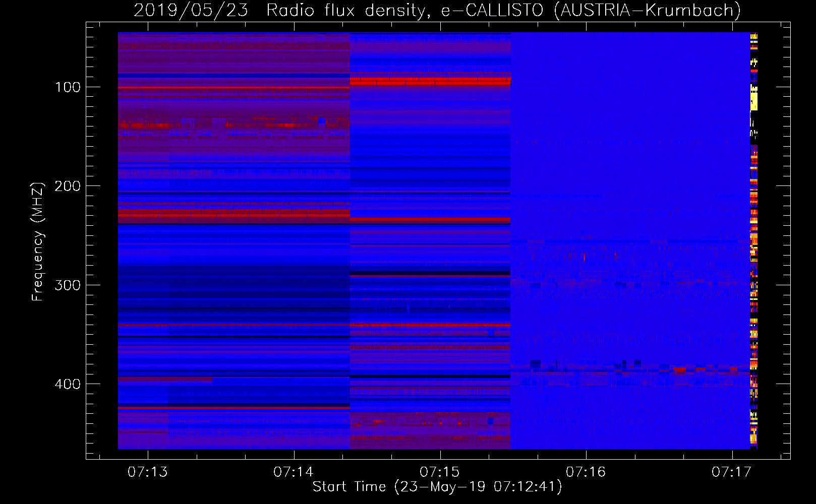Click the bright yellow burst strip at spectrogram's right edge
The height and width of the screenshot is (504, 816).
click(x=754, y=240)
